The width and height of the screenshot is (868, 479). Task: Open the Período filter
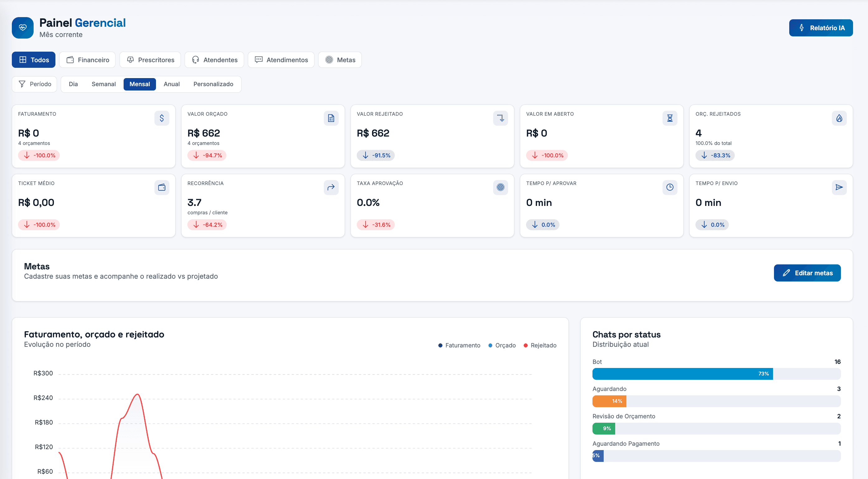point(34,84)
